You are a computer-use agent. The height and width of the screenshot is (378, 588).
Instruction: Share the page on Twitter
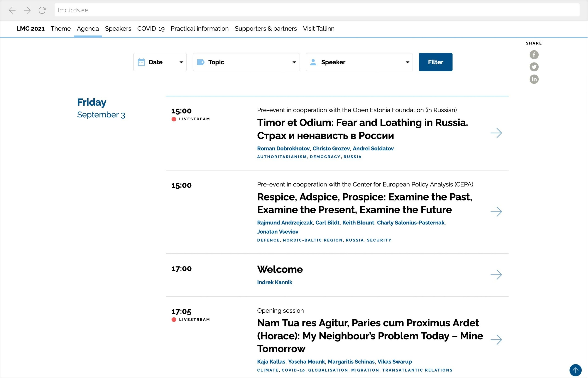coord(534,67)
